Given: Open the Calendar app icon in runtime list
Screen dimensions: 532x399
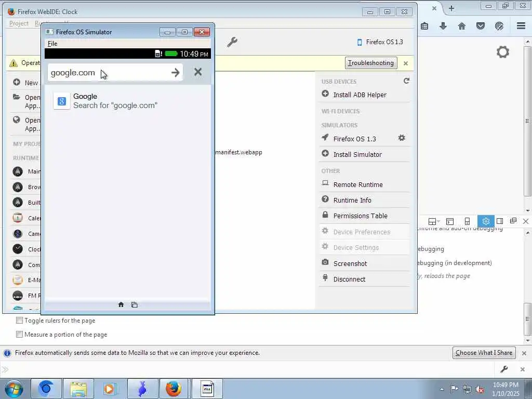Looking at the screenshot, I should [x=18, y=218].
